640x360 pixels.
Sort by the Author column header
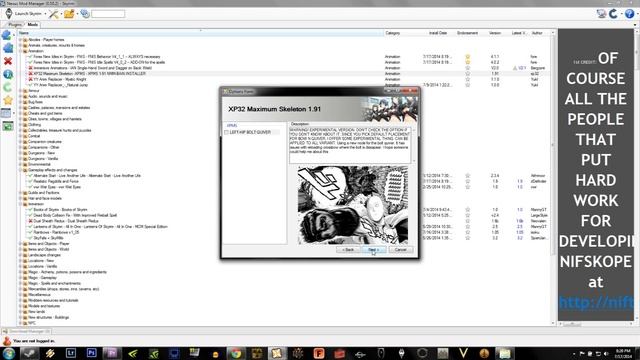tap(537, 33)
